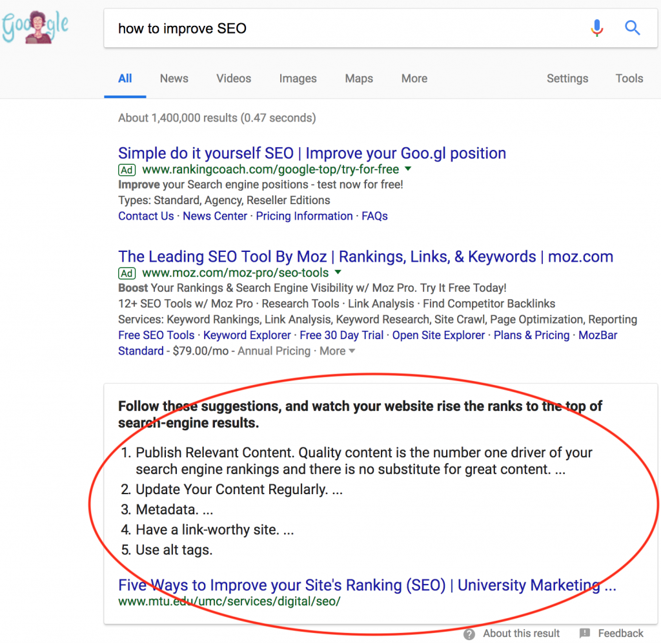Open the FAQs sitelink
The width and height of the screenshot is (661, 644).
click(374, 216)
